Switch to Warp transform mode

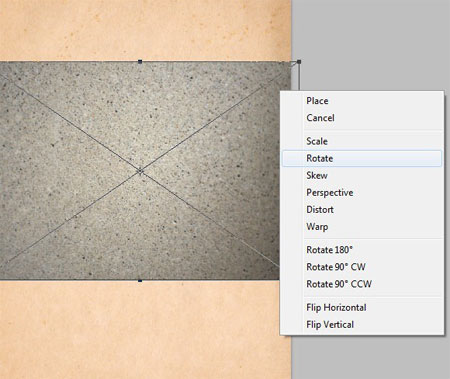click(x=362, y=227)
